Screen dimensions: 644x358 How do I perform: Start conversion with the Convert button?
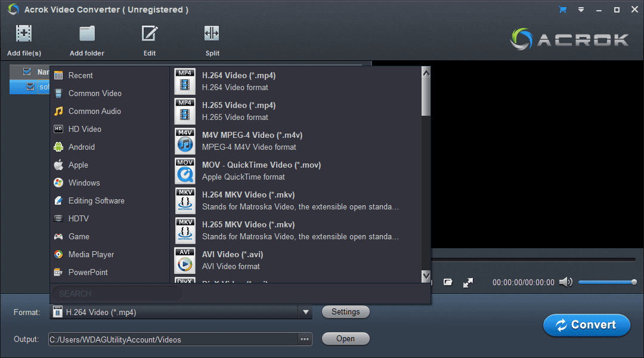tap(587, 325)
